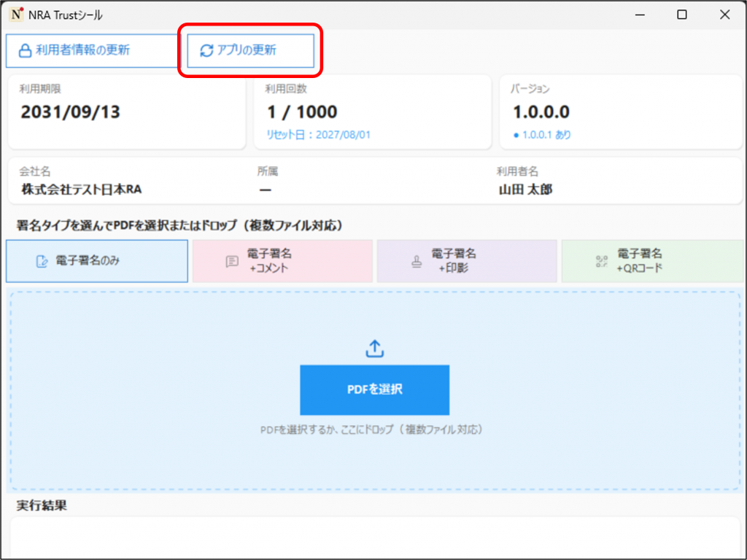747x560 pixels.
Task: Click the lock icon on 利用者情報の更新
Action: (x=25, y=50)
